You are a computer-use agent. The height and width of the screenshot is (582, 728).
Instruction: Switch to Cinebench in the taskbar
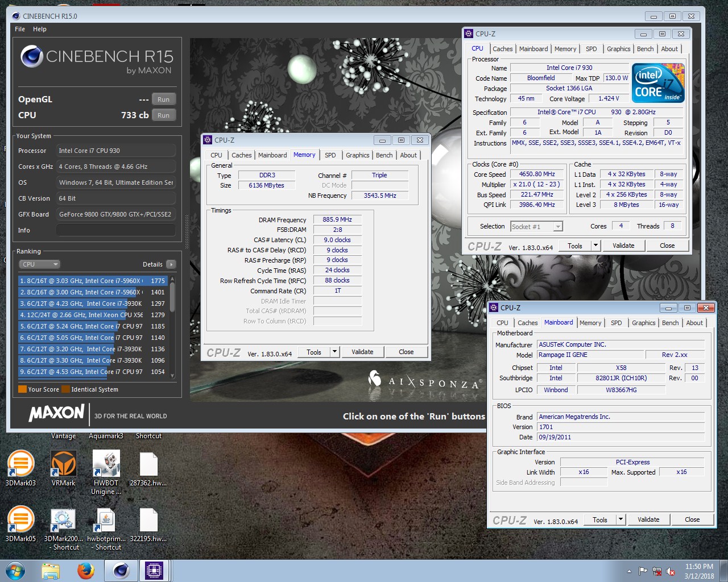pos(121,571)
